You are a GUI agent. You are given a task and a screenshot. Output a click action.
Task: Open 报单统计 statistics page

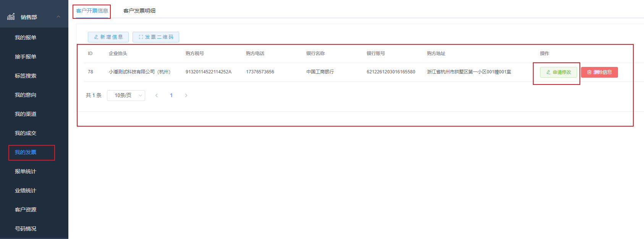pos(26,171)
